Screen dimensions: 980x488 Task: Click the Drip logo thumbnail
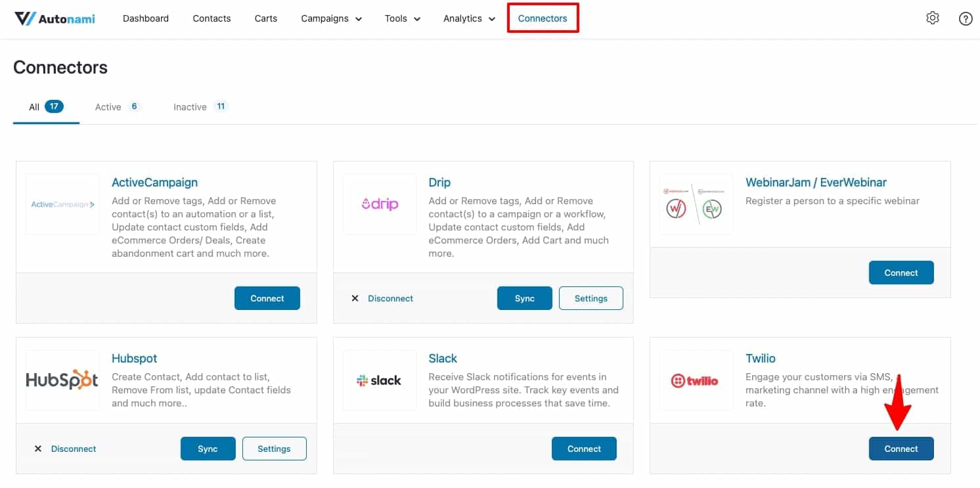coord(380,204)
